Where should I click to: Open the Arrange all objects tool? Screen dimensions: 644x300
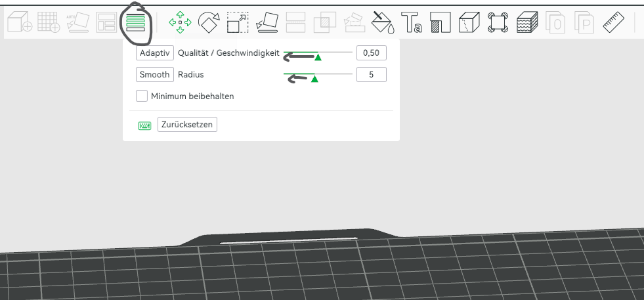[x=106, y=22]
